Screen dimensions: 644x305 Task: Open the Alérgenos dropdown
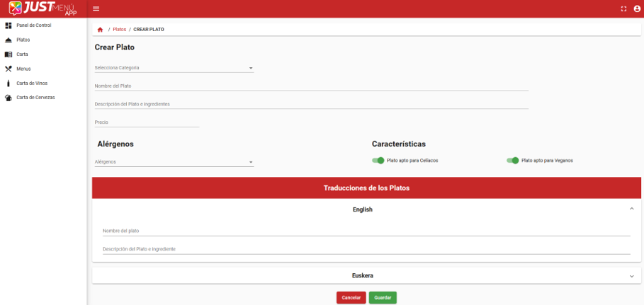click(174, 162)
